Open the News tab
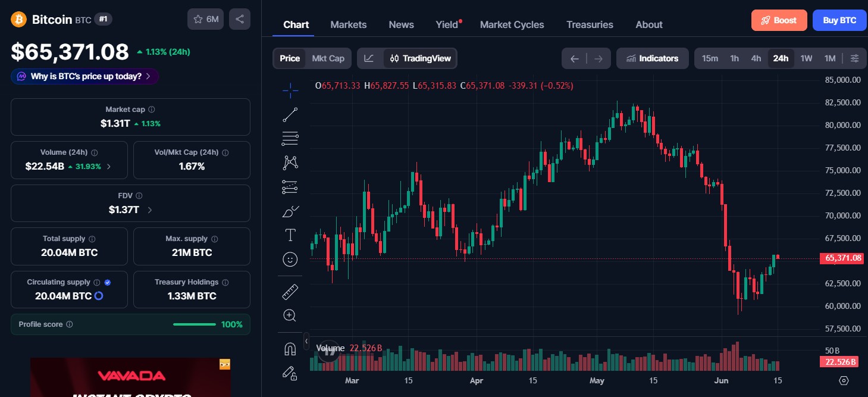This screenshot has width=868, height=397. [402, 24]
